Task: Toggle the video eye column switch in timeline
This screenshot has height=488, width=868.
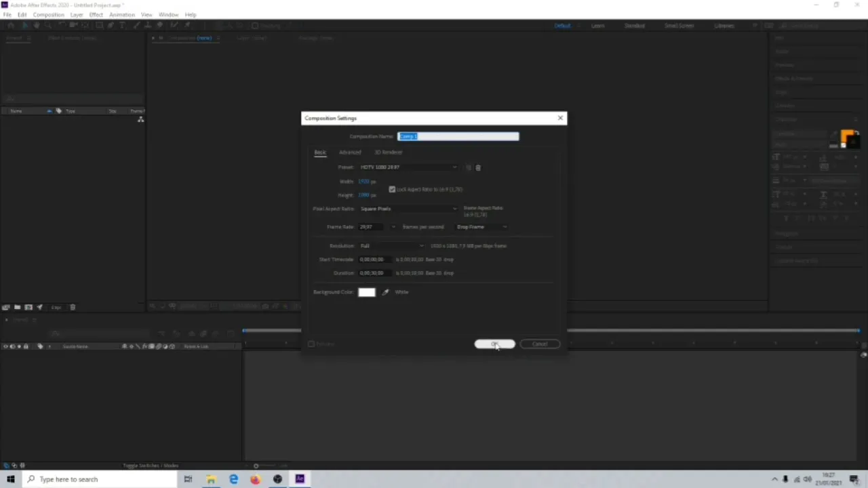Action: pyautogui.click(x=5, y=346)
